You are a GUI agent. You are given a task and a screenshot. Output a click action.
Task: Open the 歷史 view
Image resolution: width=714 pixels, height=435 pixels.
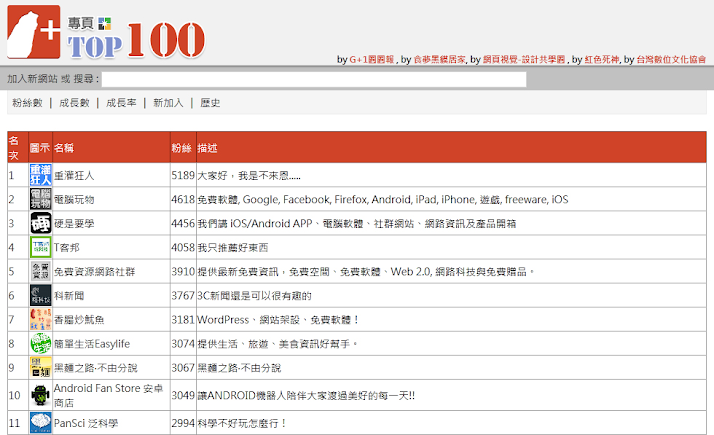pos(210,103)
